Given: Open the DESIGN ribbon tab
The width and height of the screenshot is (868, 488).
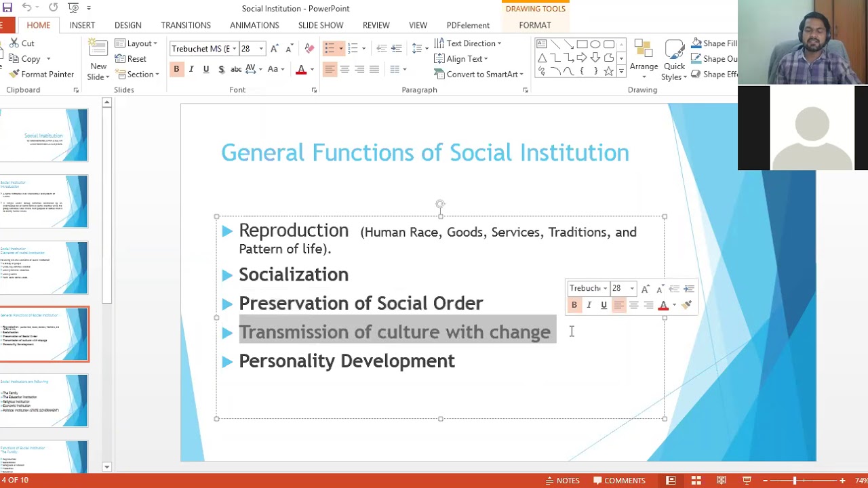Looking at the screenshot, I should pos(128,25).
